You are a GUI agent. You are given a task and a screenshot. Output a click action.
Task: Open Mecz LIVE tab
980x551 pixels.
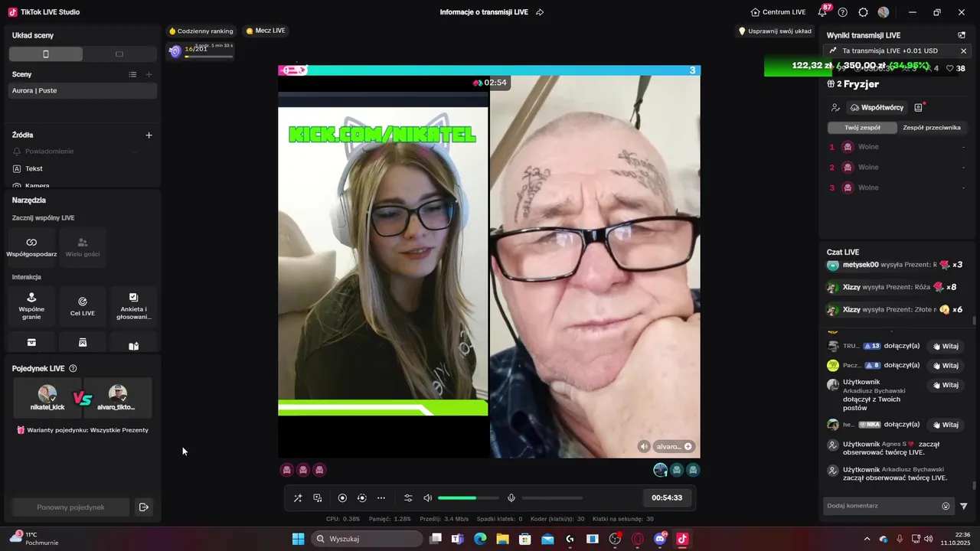point(266,31)
